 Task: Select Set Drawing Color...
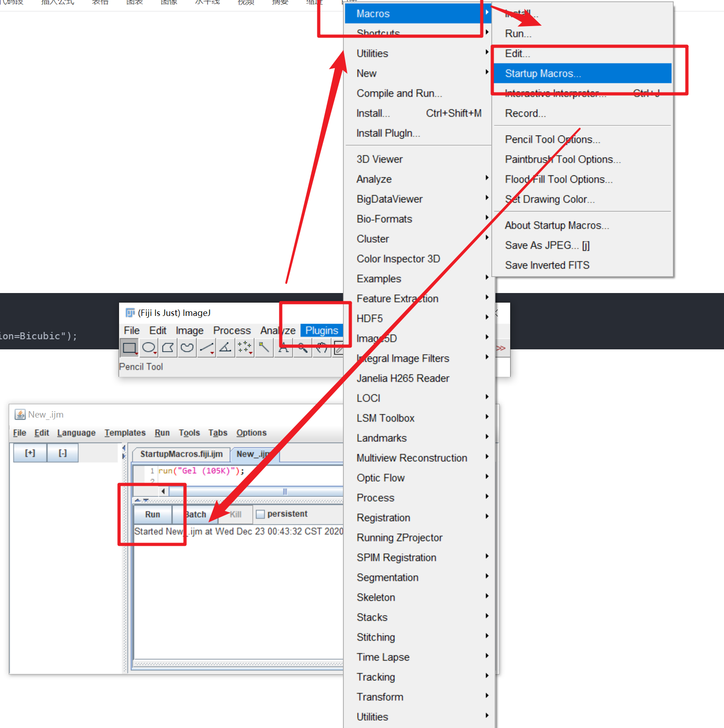click(x=582, y=199)
